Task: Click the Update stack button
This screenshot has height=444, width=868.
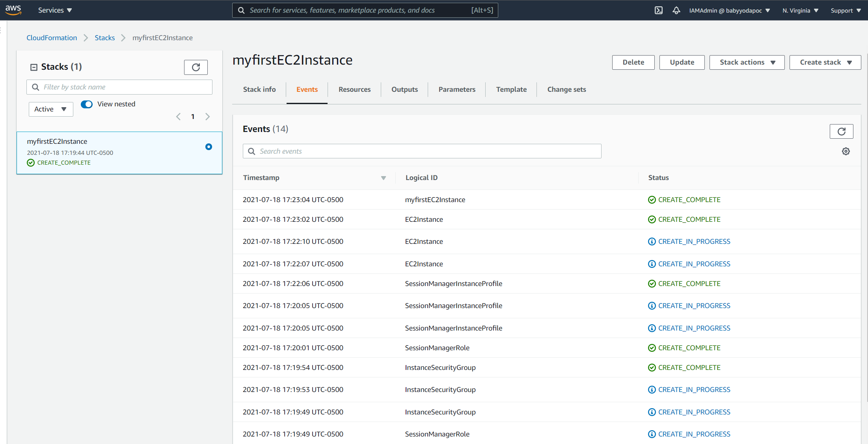Action: (x=682, y=62)
